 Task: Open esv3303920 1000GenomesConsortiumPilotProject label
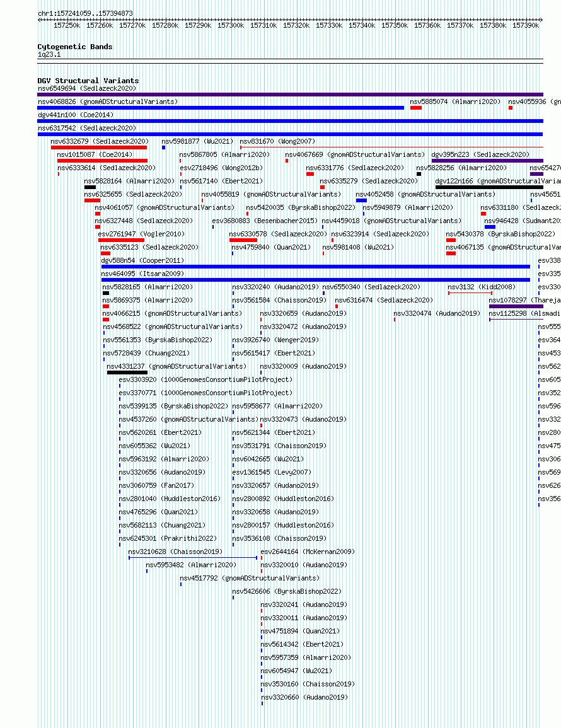(x=205, y=380)
